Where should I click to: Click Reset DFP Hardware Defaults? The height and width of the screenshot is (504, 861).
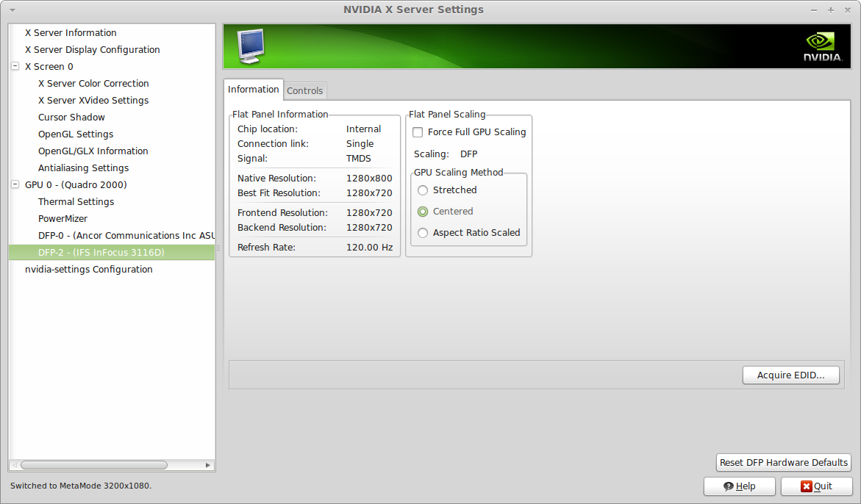784,462
